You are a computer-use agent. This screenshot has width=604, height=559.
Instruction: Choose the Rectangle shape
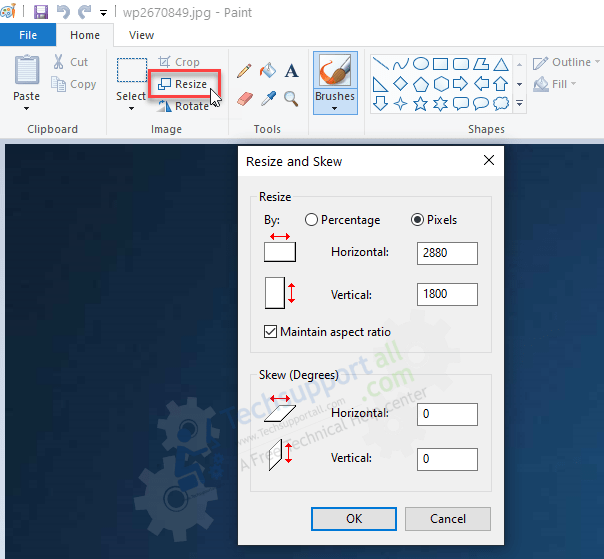441,64
